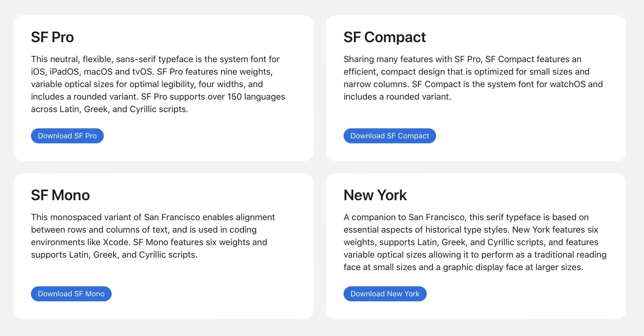Select the SF Compact heading
644x336 pixels.
[385, 37]
